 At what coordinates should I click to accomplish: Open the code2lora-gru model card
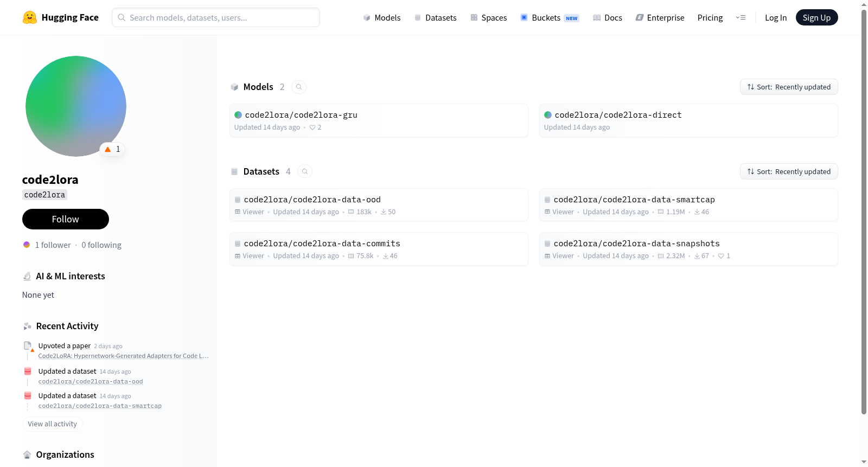(x=379, y=120)
